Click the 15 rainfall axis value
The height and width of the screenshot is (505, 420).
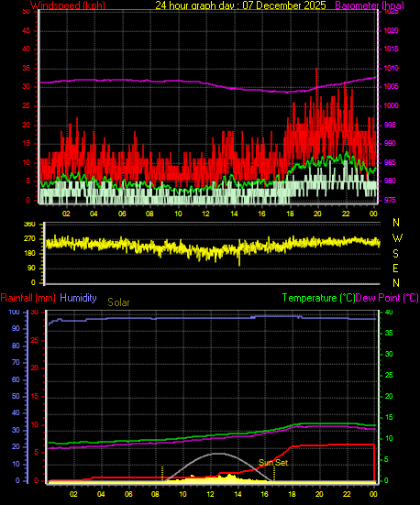pos(34,397)
